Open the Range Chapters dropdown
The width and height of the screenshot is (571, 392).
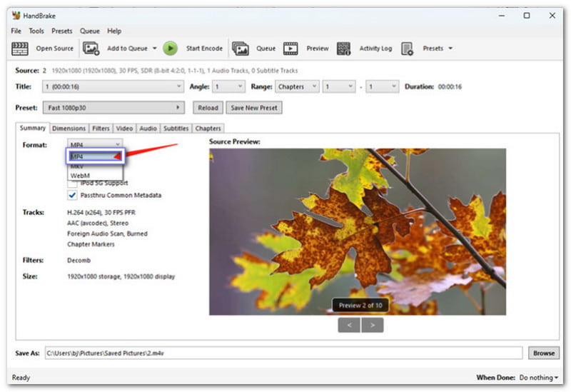pos(297,86)
